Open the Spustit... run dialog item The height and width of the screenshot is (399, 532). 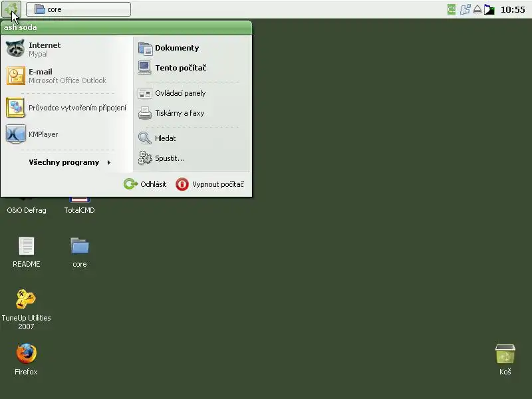(x=192, y=158)
